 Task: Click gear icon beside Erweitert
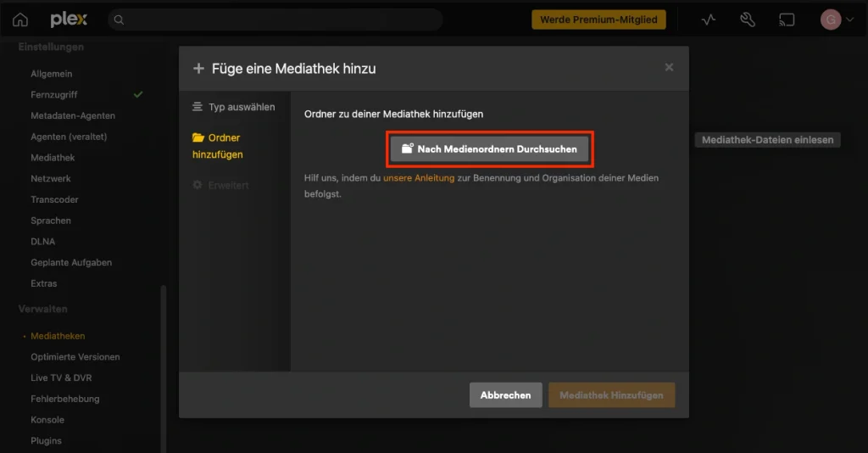[x=197, y=184]
